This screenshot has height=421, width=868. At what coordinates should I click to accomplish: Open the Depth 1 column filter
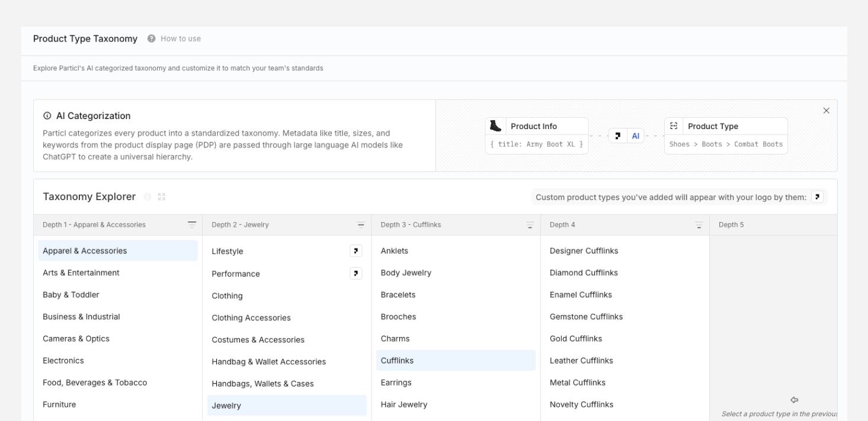[x=191, y=224]
